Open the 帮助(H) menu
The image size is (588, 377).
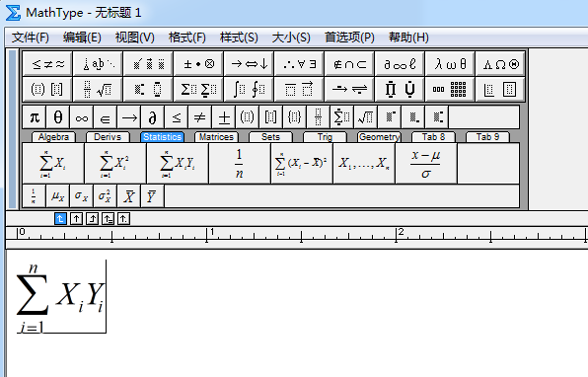click(x=408, y=38)
